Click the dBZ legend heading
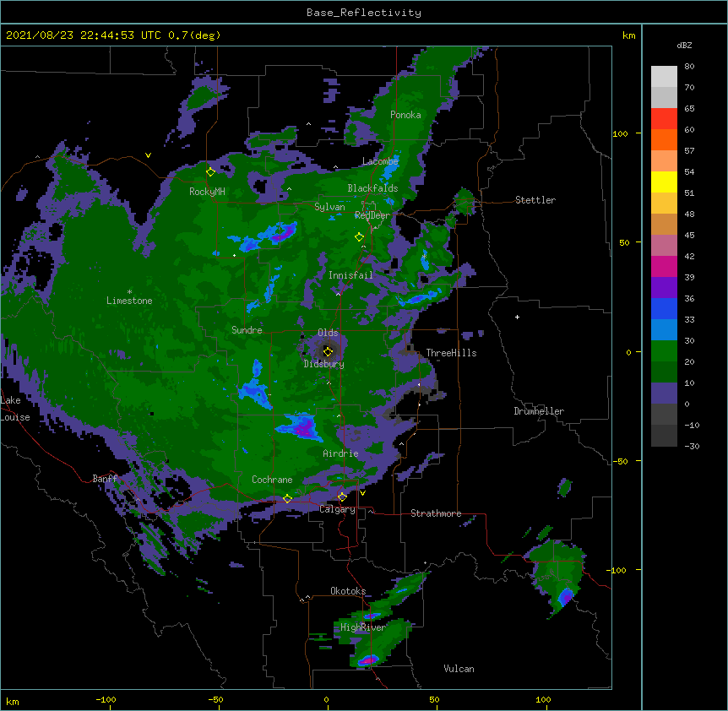Screen dimensions: 728x711 [x=684, y=46]
